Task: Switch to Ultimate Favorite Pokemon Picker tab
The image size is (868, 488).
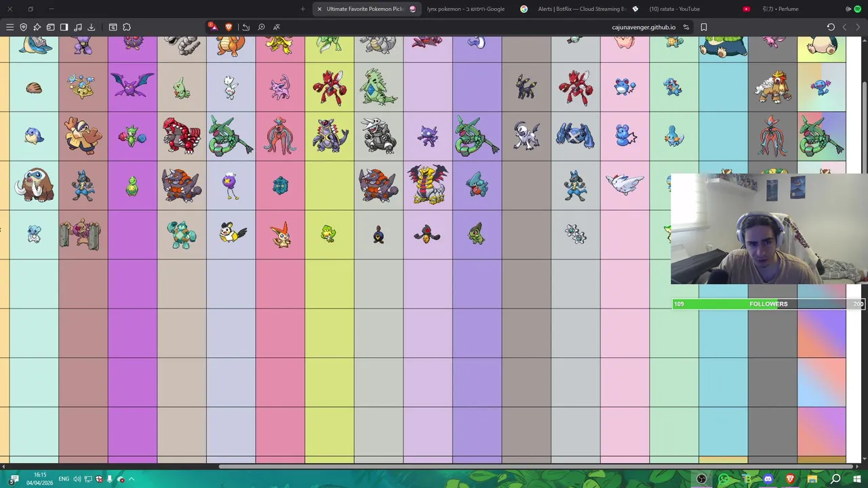Action: (366, 9)
